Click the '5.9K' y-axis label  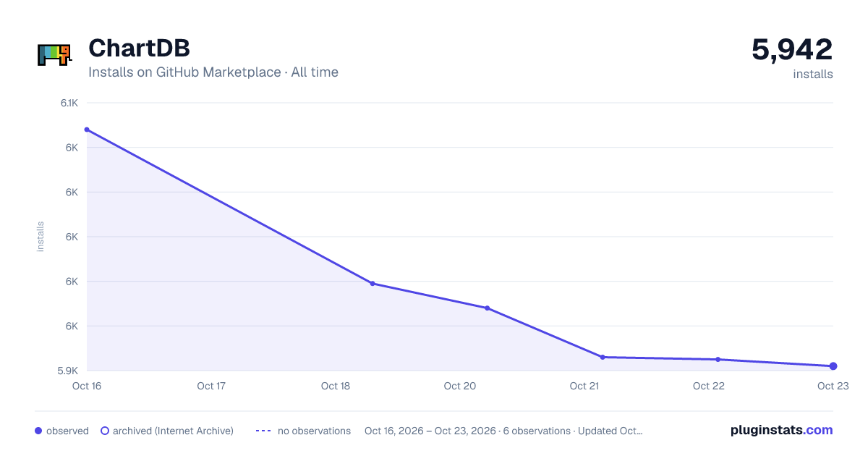(x=69, y=371)
